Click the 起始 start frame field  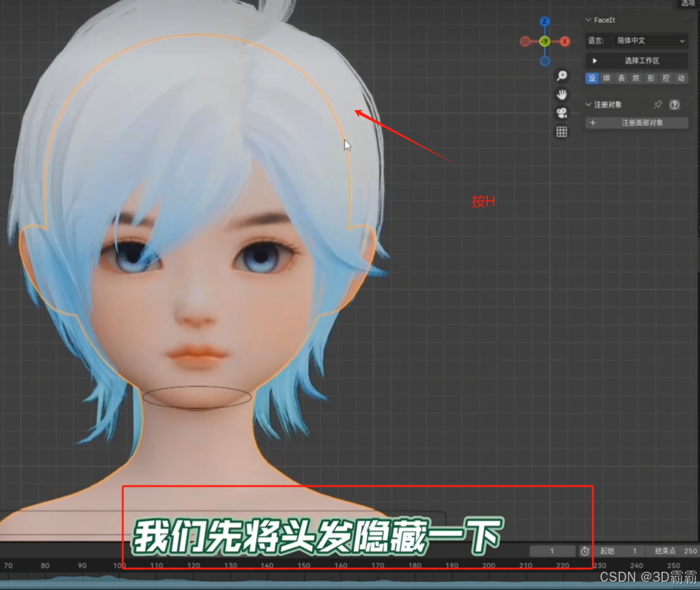pyautogui.click(x=621, y=551)
